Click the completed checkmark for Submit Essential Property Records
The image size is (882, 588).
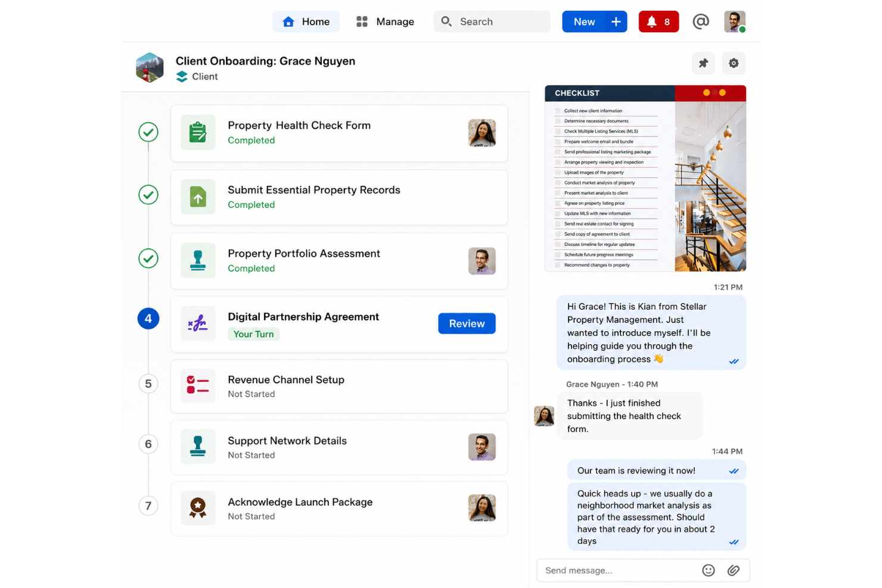click(x=148, y=195)
